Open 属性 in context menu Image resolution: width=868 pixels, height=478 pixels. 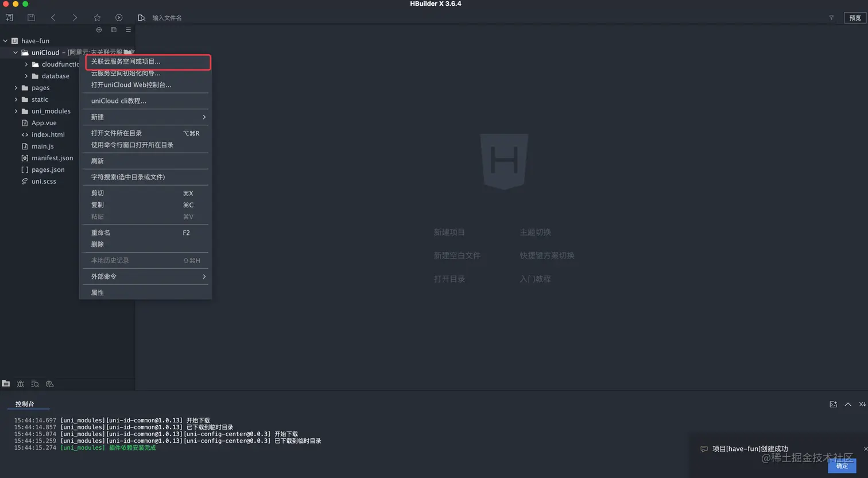tap(145, 292)
